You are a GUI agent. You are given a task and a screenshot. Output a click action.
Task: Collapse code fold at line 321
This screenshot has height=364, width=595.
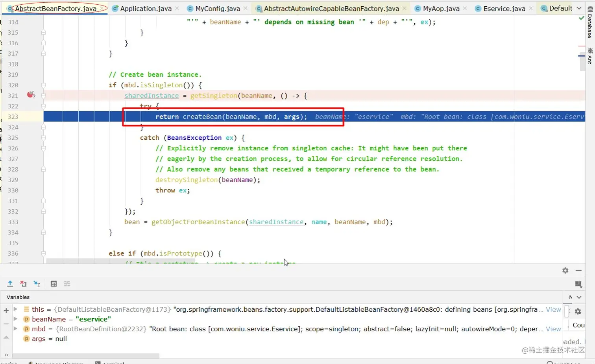pyautogui.click(x=43, y=96)
